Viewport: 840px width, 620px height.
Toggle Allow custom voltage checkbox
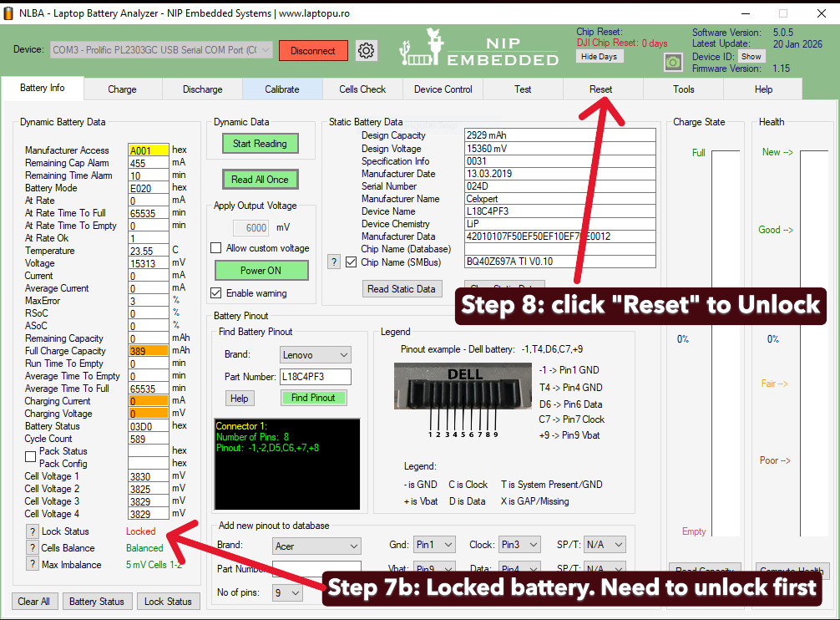click(216, 247)
